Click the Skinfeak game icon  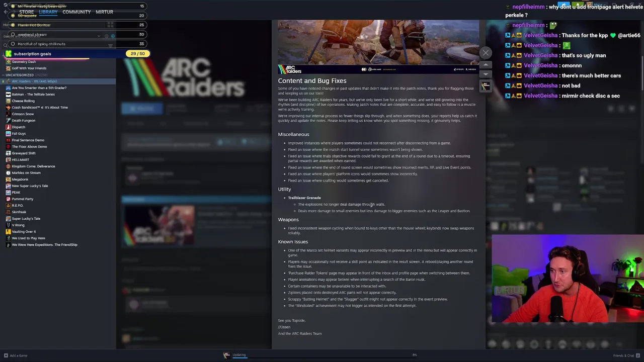8,212
